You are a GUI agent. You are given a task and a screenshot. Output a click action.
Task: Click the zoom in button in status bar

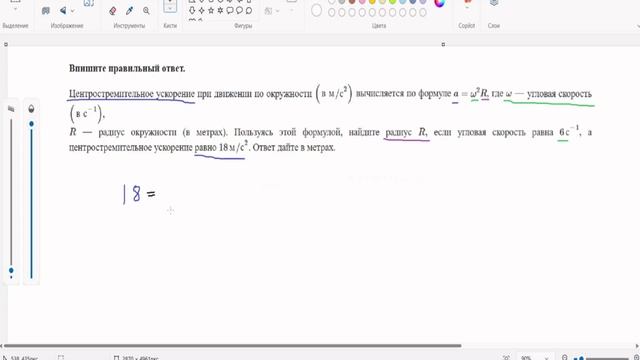(x=636, y=358)
